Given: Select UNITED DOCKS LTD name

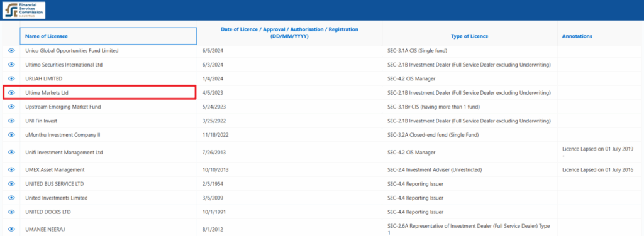Looking at the screenshot, I should point(48,212).
